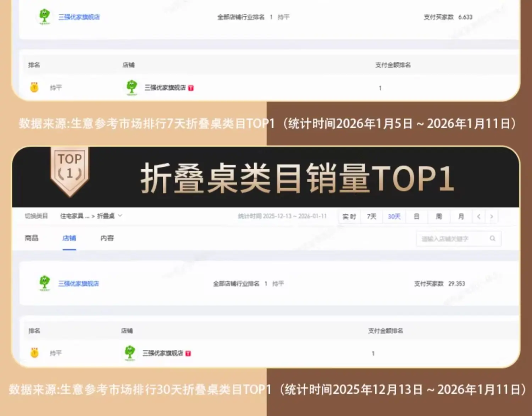Select the 日 period option
Viewport: 532px width, 416px height.
tap(417, 216)
